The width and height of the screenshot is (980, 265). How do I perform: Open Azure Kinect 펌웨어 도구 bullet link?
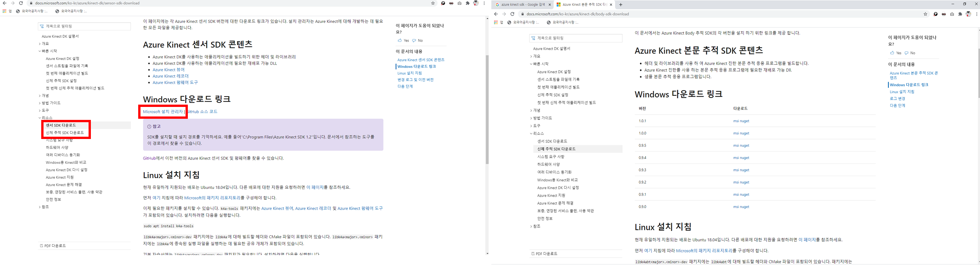coord(175,82)
